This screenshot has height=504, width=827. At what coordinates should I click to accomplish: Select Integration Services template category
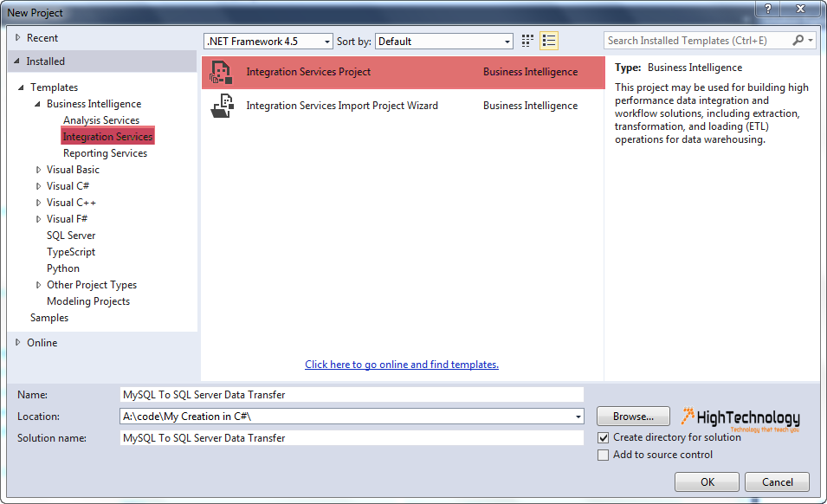coord(107,137)
